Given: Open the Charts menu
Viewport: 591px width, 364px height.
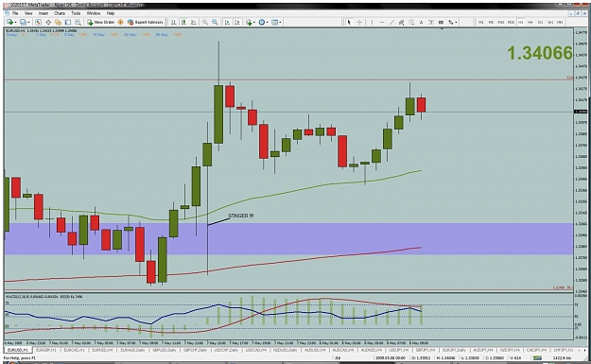Looking at the screenshot, I should coord(60,13).
